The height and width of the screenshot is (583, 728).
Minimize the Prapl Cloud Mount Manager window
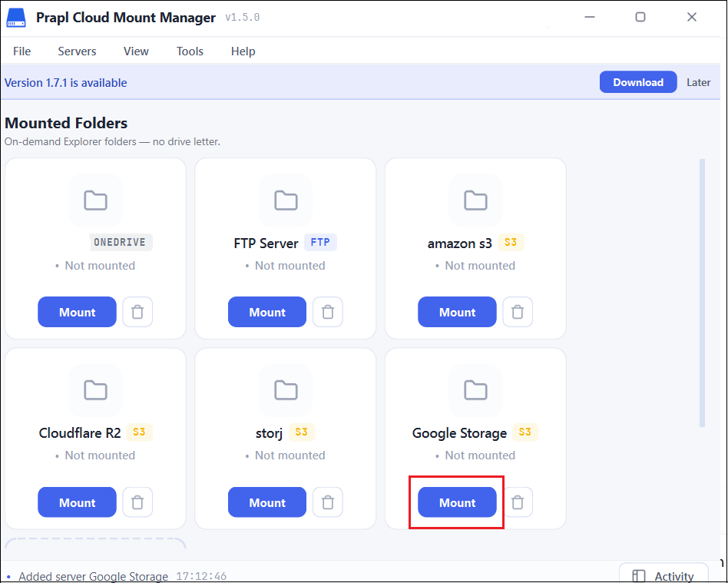(x=590, y=17)
